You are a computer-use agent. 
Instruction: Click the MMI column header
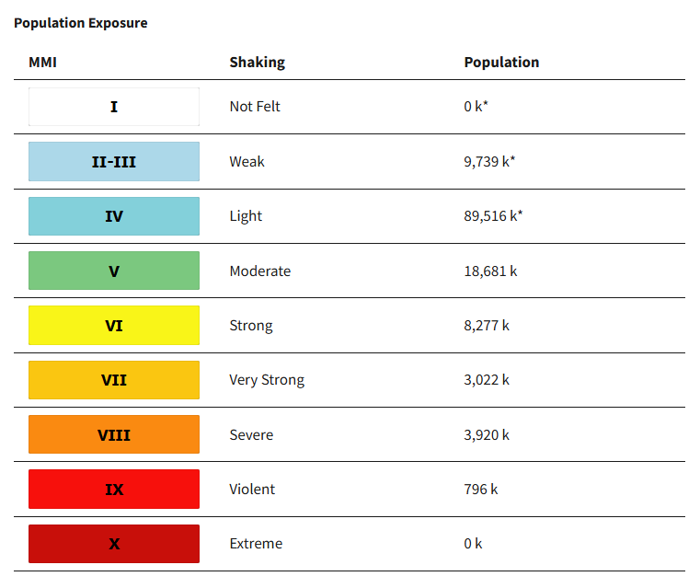pos(43,62)
